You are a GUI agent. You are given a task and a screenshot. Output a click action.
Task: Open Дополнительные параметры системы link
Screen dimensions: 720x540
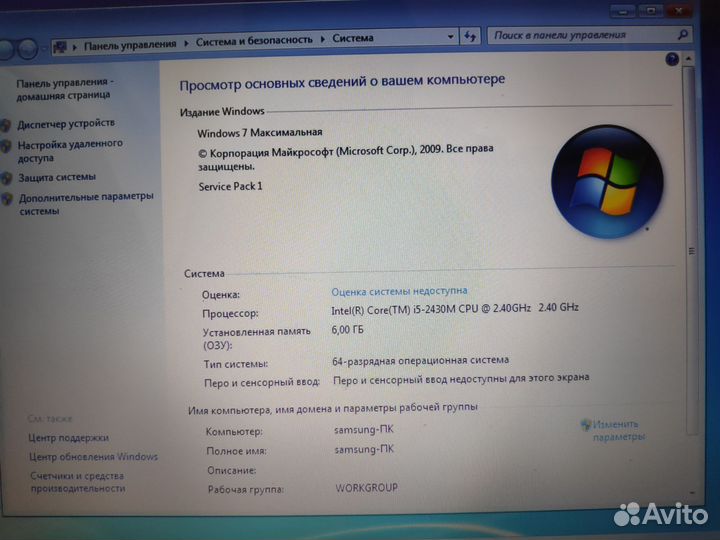pyautogui.click(x=86, y=203)
